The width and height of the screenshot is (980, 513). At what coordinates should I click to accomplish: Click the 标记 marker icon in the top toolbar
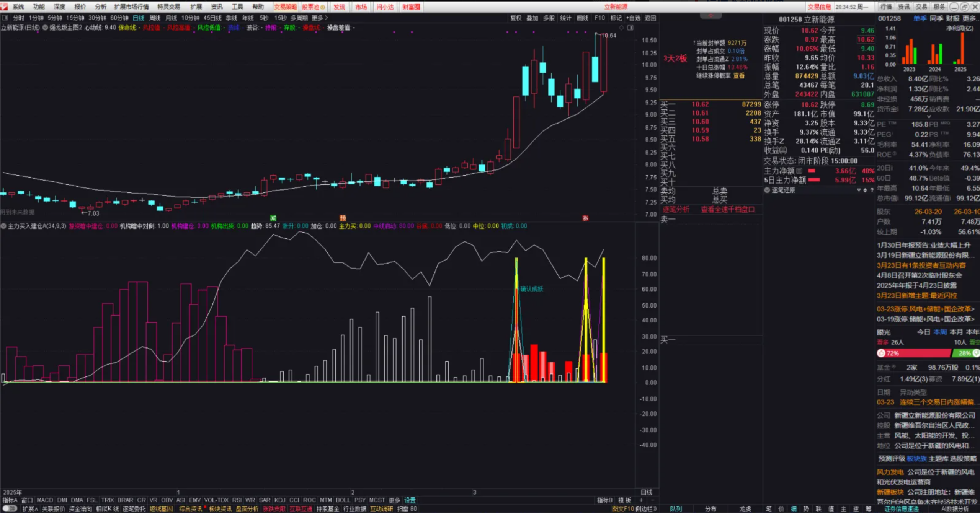[x=616, y=18]
